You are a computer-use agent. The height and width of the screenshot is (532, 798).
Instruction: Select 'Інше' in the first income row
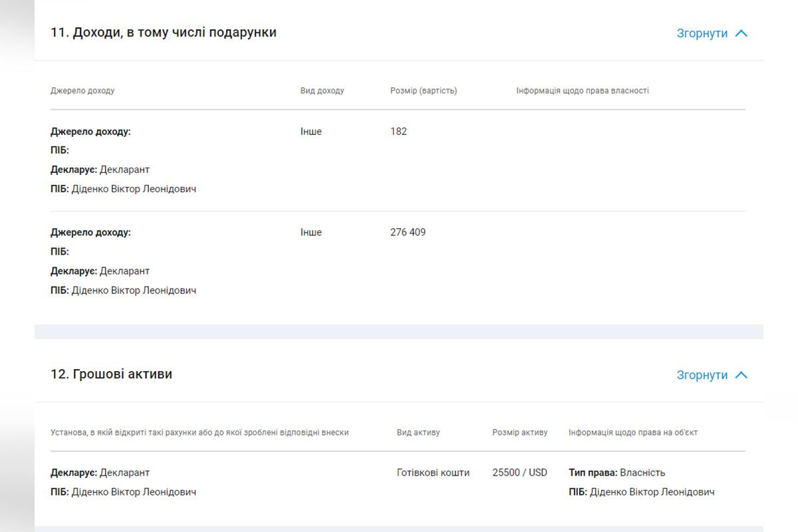[x=311, y=132]
